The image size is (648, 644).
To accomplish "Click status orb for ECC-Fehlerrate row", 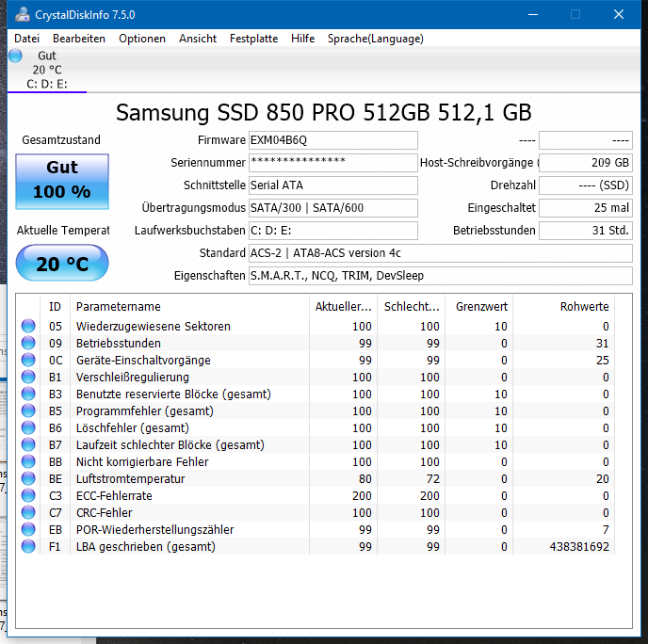I will (28, 495).
